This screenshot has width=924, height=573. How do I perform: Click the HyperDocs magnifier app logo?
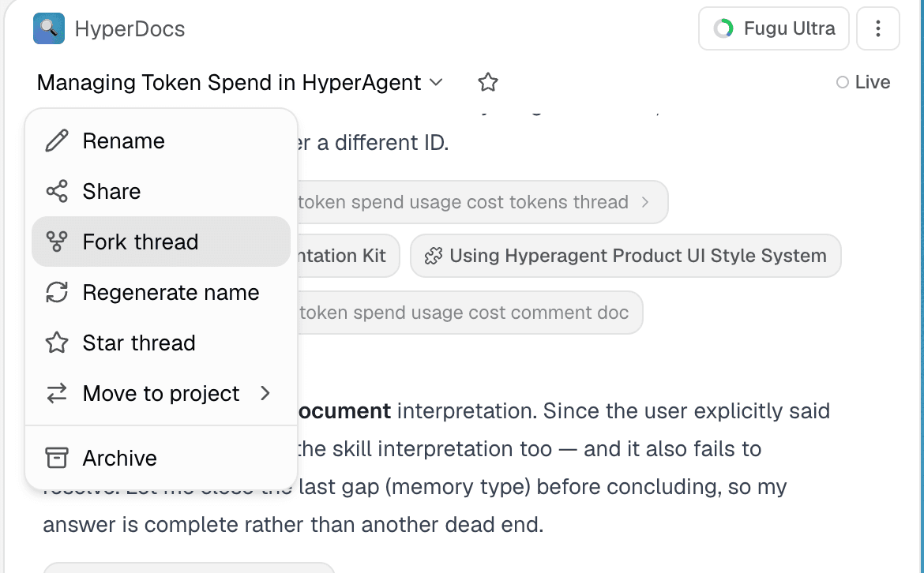[48, 28]
